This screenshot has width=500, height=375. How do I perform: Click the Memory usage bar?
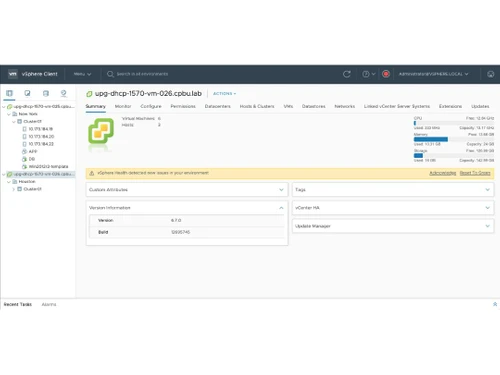click(454, 139)
